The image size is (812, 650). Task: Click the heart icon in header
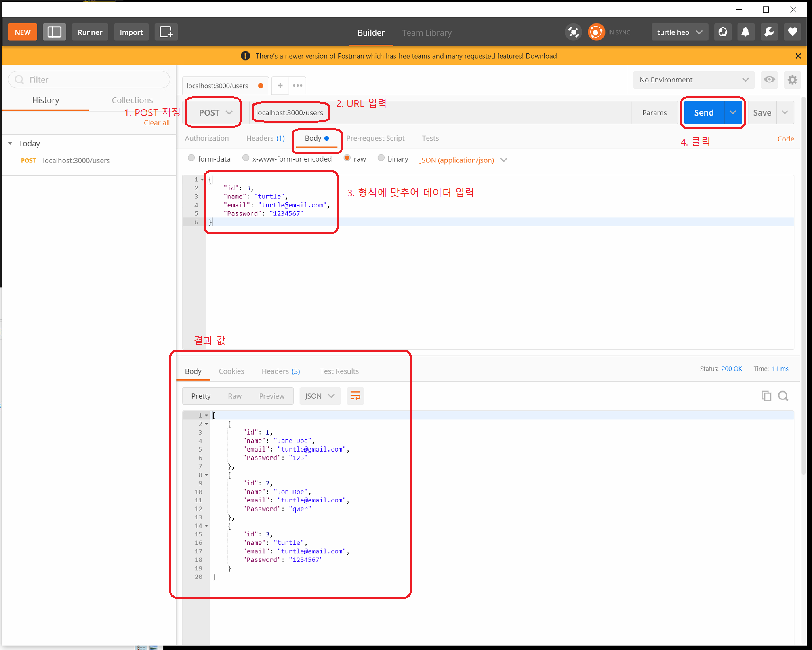pyautogui.click(x=792, y=32)
